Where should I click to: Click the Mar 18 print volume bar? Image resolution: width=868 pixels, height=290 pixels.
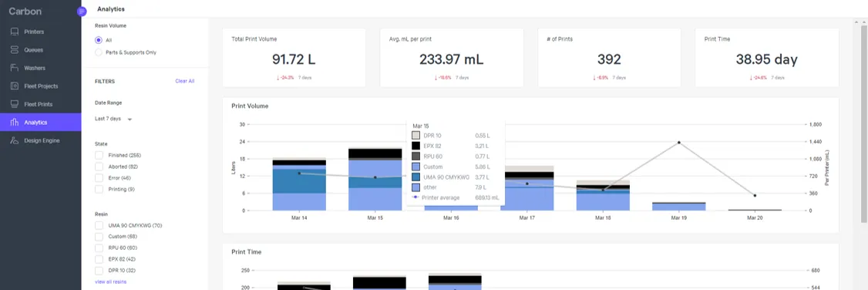603,195
